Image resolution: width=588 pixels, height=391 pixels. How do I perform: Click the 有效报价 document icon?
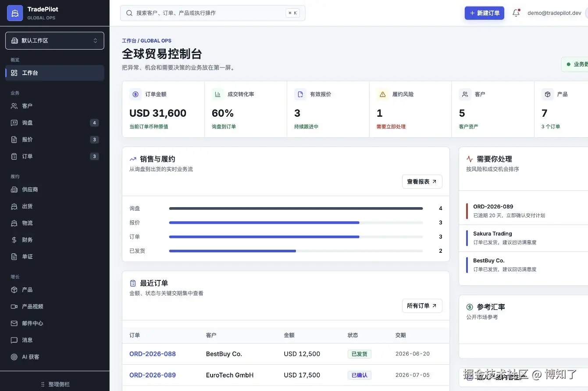[300, 94]
